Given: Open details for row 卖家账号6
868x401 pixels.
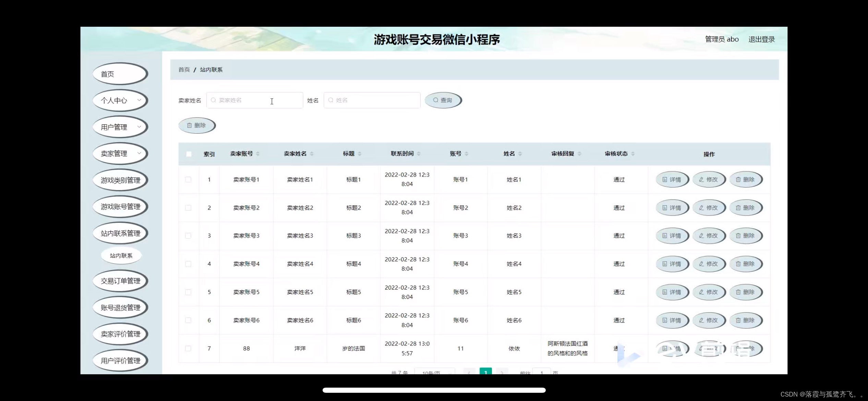Looking at the screenshot, I should point(672,320).
